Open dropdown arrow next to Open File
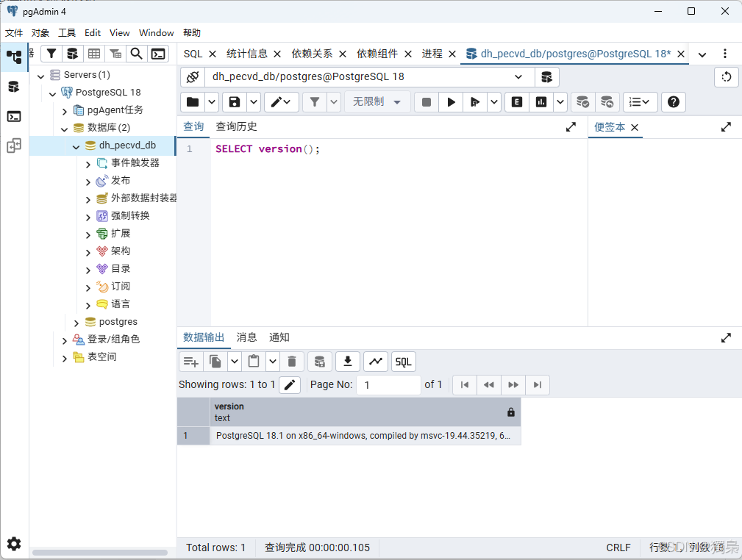This screenshot has height=560, width=742. point(212,101)
